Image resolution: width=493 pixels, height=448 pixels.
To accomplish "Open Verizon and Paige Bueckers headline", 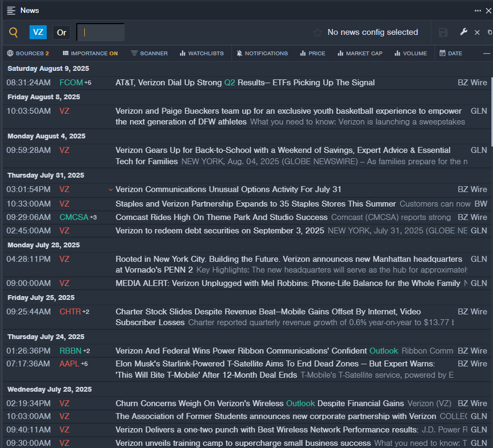I will (x=288, y=116).
